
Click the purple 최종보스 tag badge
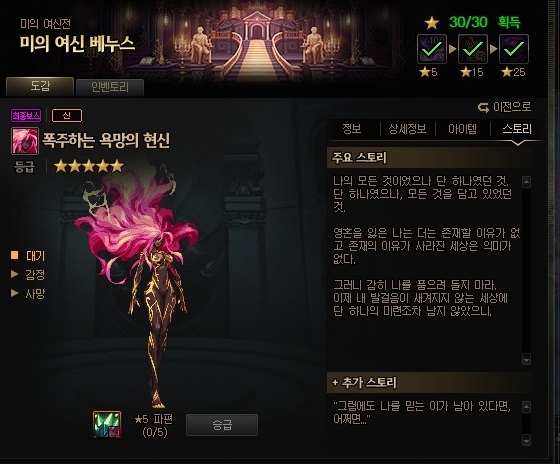[x=26, y=115]
